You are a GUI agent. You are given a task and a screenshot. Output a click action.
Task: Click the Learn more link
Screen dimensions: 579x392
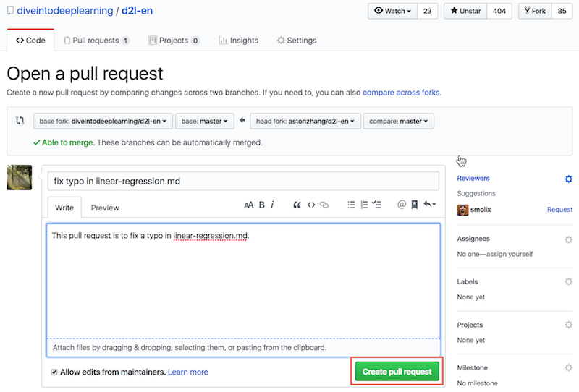[x=188, y=372]
